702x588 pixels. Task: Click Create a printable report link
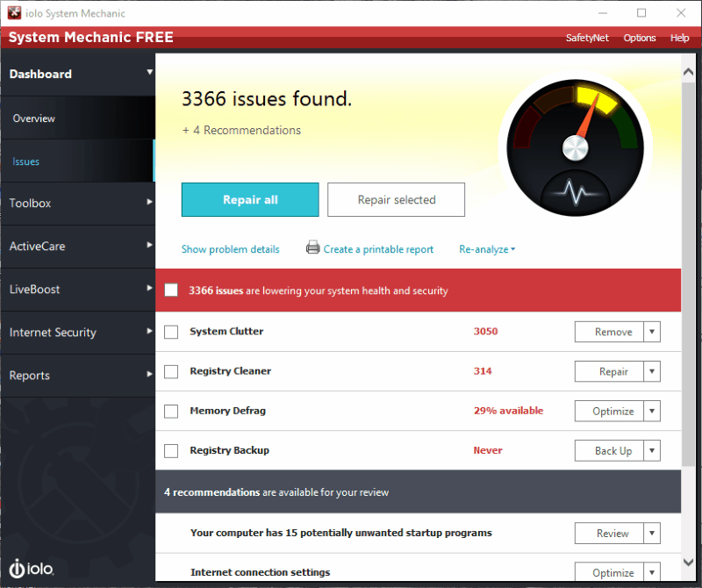coord(378,249)
